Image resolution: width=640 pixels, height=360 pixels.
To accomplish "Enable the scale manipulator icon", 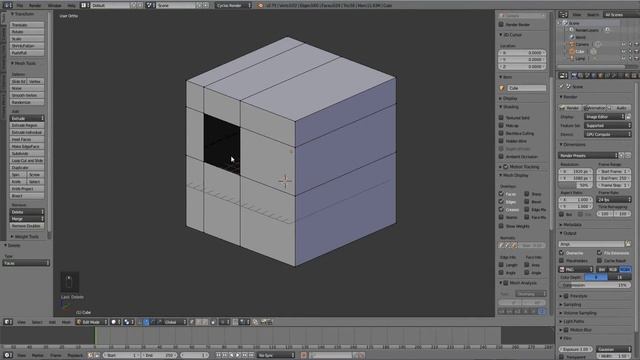I will coord(159,322).
